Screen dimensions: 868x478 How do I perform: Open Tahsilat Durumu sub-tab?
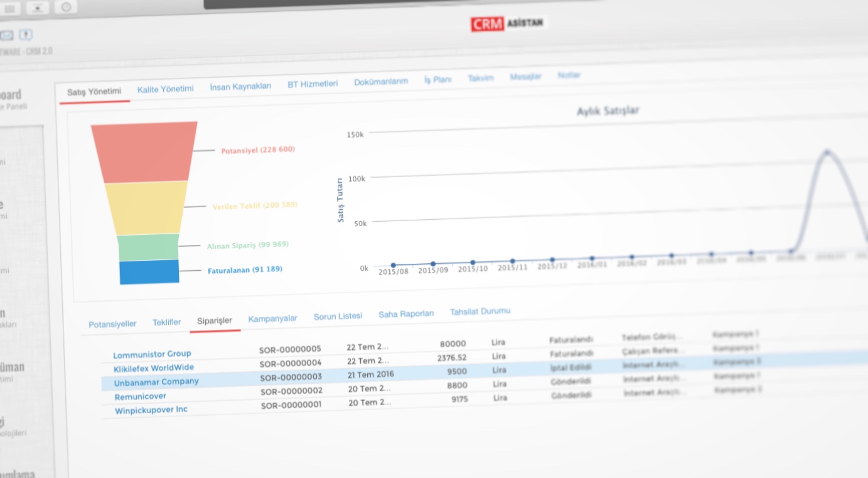pos(480,311)
